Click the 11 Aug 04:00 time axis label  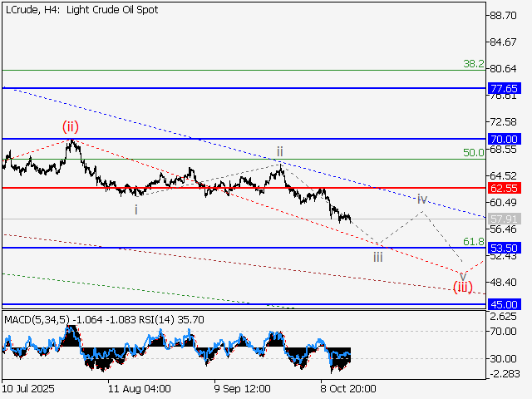pos(140,388)
